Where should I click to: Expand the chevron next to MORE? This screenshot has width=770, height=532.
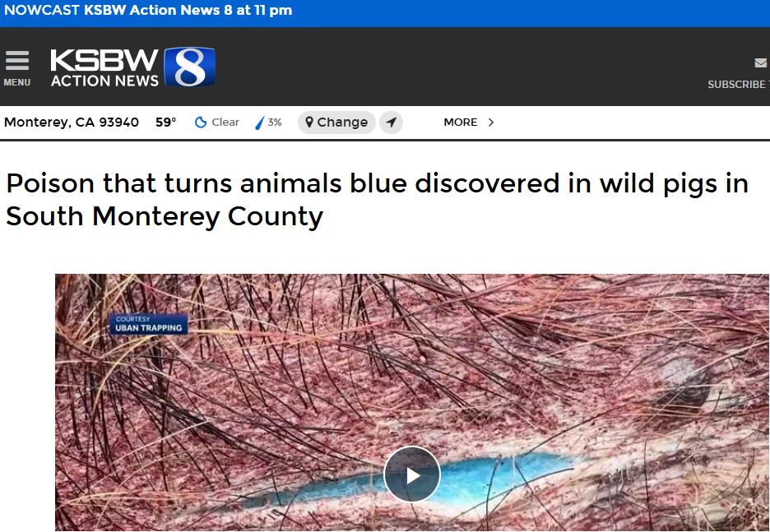(490, 123)
